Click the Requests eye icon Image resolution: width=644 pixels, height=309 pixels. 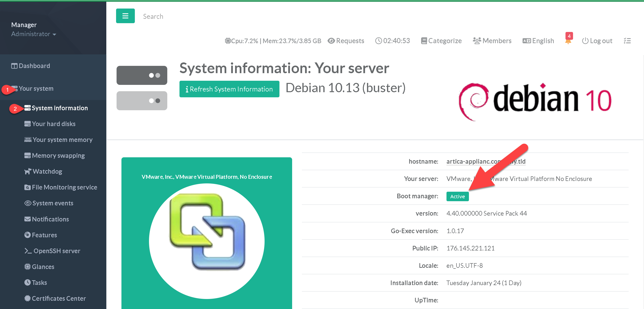pos(331,41)
